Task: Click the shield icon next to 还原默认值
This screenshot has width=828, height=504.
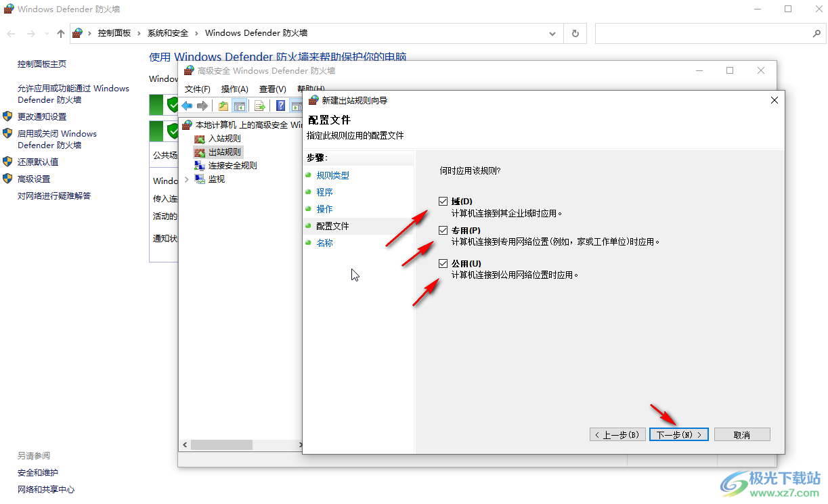Action: 8,162
